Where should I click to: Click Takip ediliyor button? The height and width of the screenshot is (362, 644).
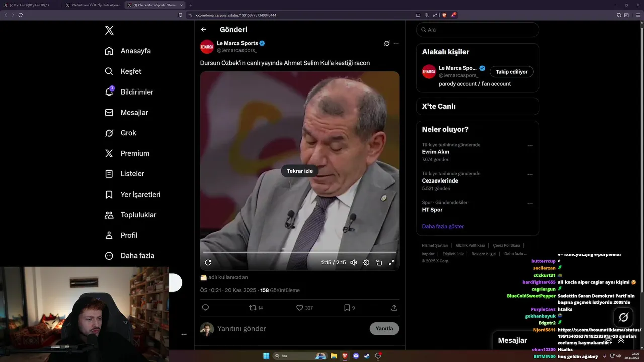512,72
